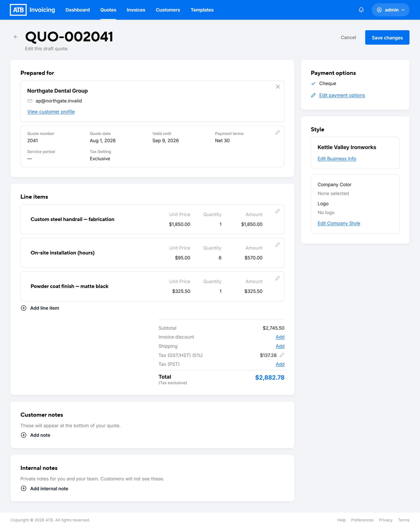This screenshot has height=528, width=420.
Task: Go back using the arrow beside QUO-002041
Action: click(16, 37)
